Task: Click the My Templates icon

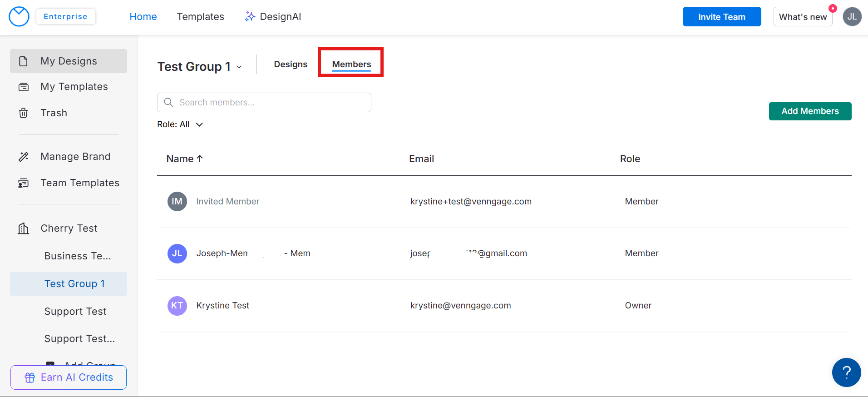Action: [x=24, y=87]
